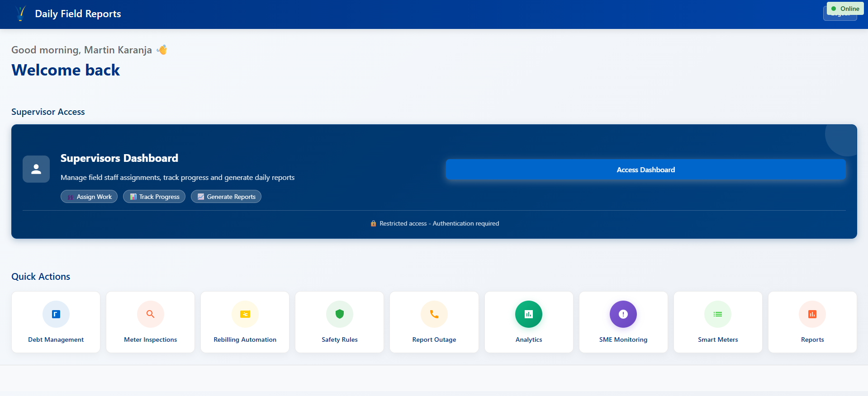The width and height of the screenshot is (868, 396).
Task: Open Rebilling Automation quick action icon
Action: [245, 314]
